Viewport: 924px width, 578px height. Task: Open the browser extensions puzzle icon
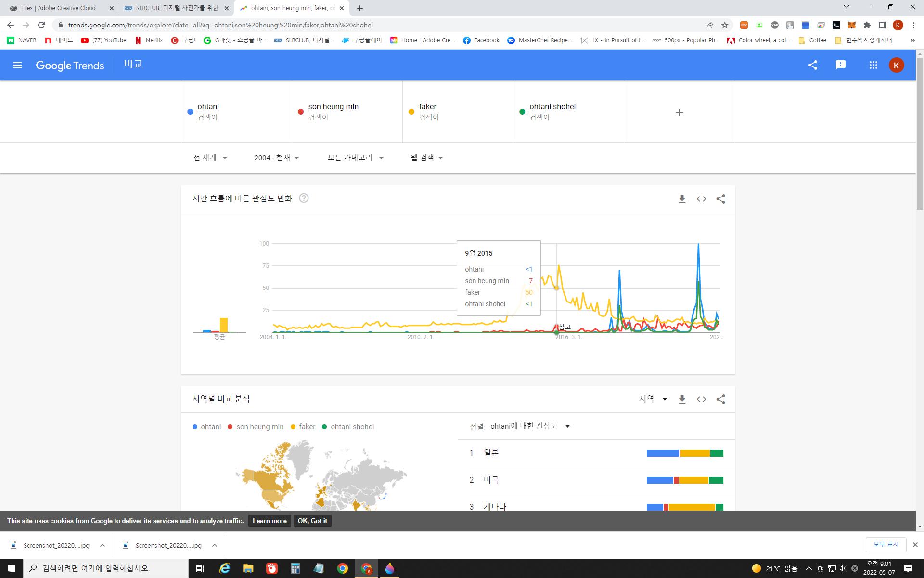coord(867,25)
